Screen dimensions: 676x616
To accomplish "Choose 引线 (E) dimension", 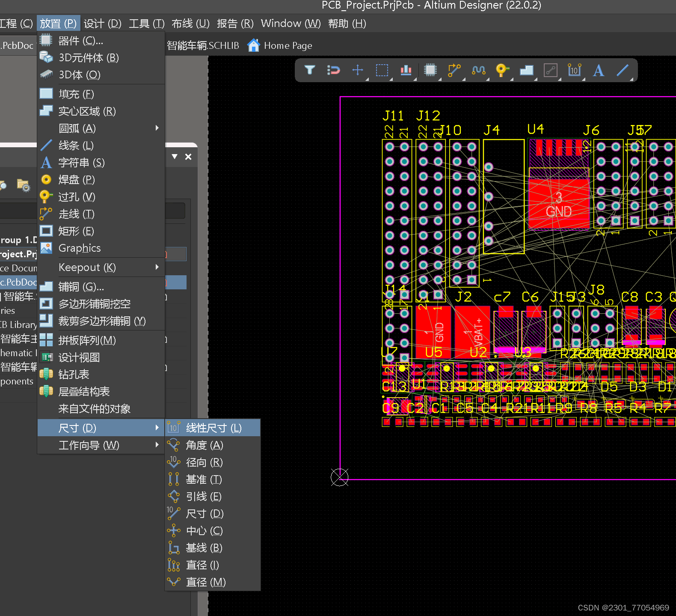I will 213,497.
